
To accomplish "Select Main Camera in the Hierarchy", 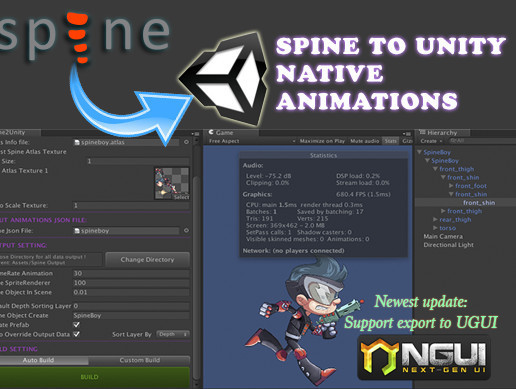I will pos(443,236).
